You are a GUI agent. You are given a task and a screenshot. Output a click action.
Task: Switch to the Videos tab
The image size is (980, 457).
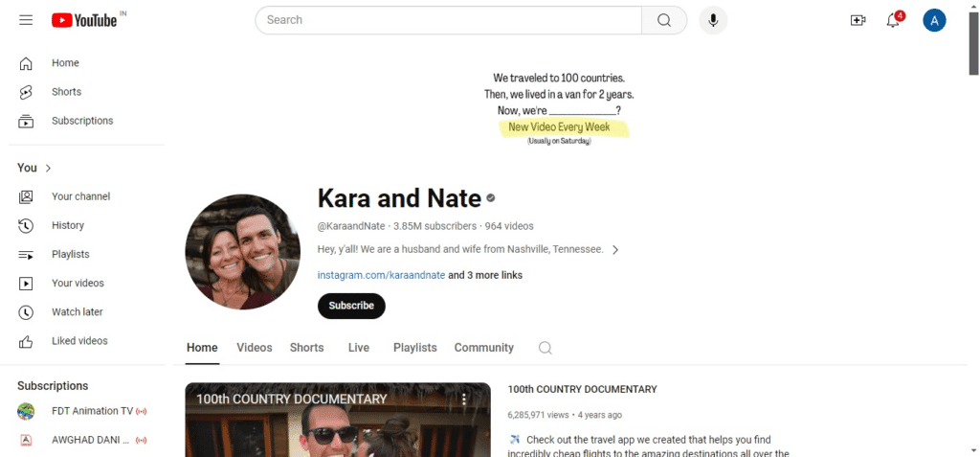tap(255, 348)
